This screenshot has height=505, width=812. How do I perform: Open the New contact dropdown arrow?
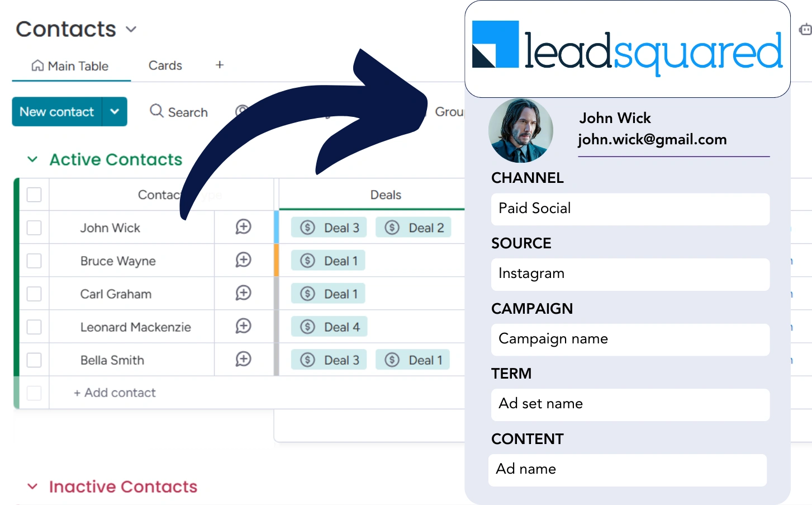point(115,112)
